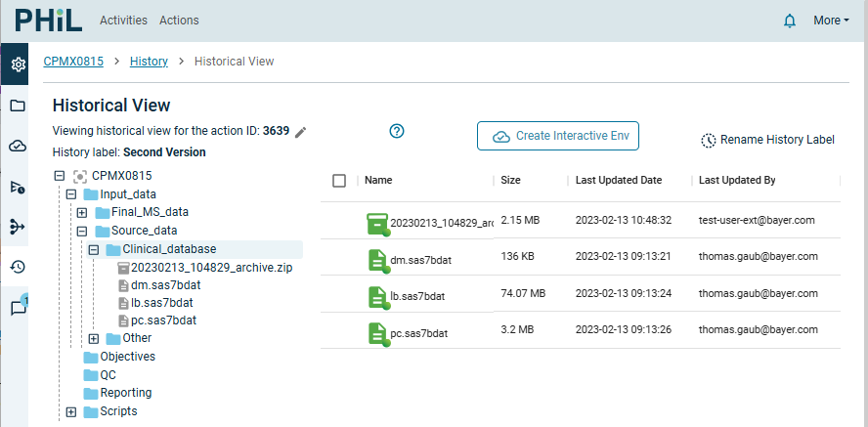The image size is (868, 427).
Task: Click the pencil edit icon beside action ID
Action: coord(301,132)
